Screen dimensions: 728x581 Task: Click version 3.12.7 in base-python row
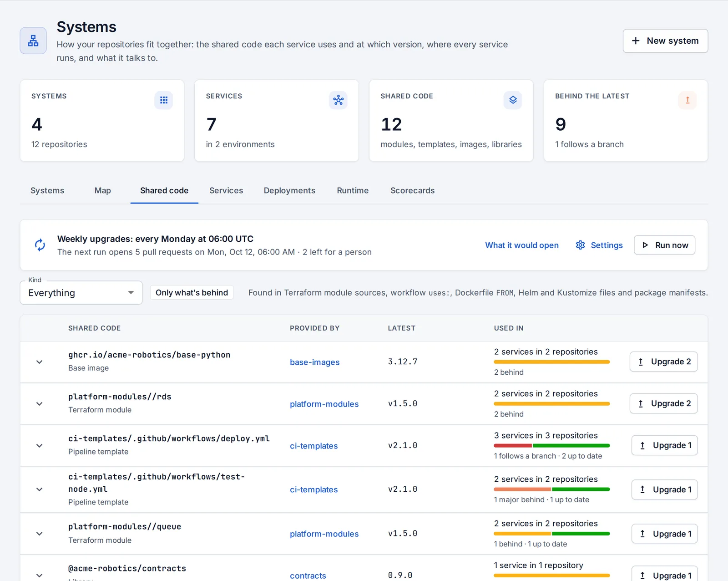(403, 362)
